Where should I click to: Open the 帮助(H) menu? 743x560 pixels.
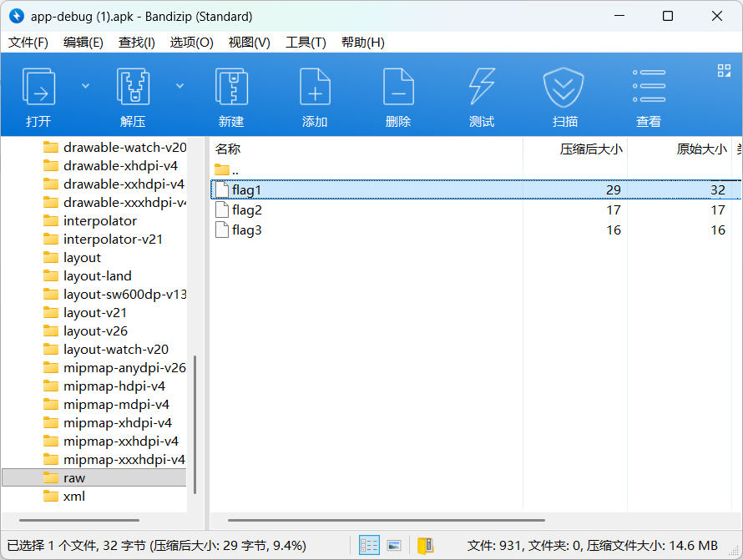pos(362,43)
